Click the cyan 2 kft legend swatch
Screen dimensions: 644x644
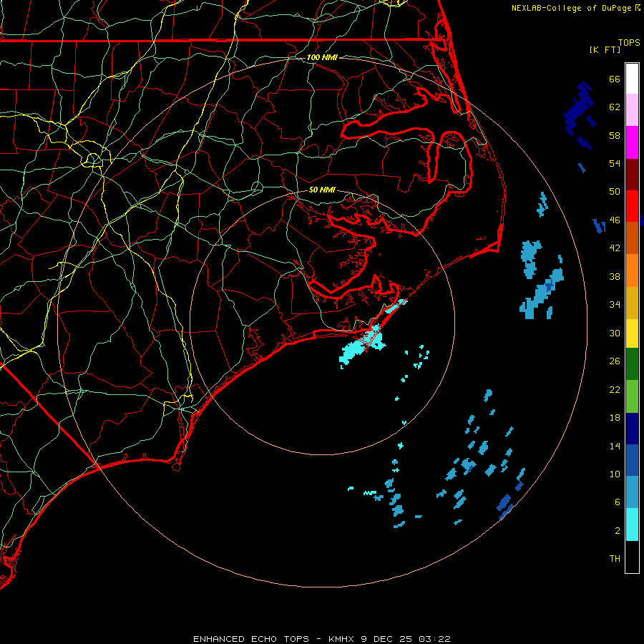click(x=632, y=525)
